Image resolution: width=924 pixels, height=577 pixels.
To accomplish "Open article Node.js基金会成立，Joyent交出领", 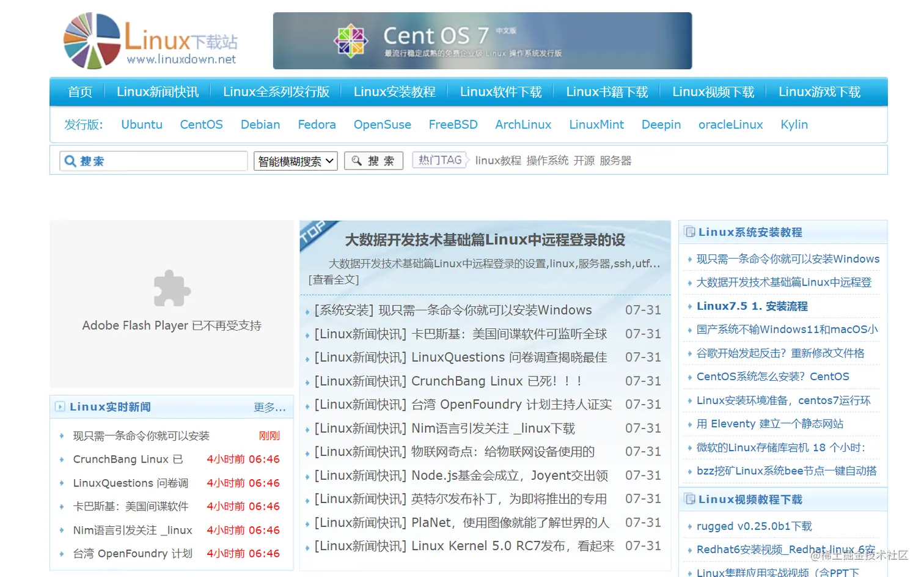I will click(510, 476).
